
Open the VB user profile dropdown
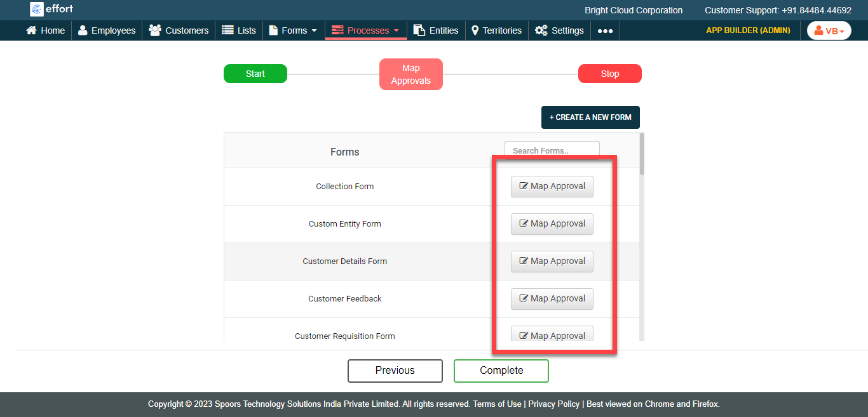829,30
